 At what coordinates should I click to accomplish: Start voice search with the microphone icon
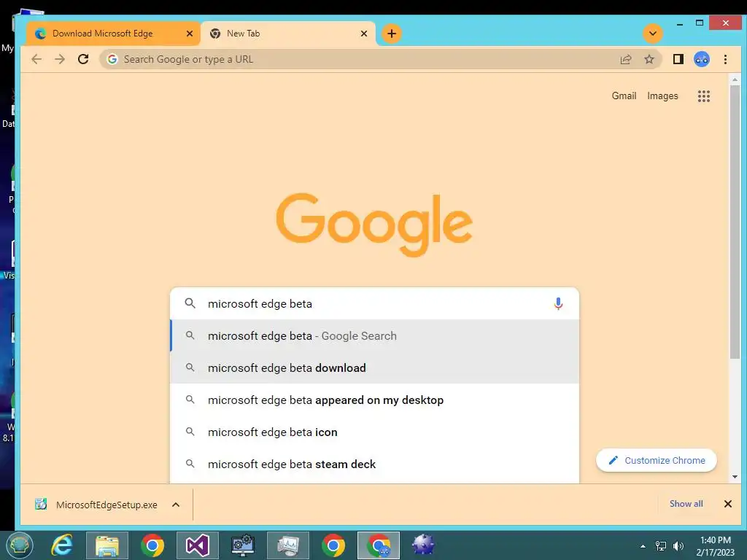(x=558, y=303)
